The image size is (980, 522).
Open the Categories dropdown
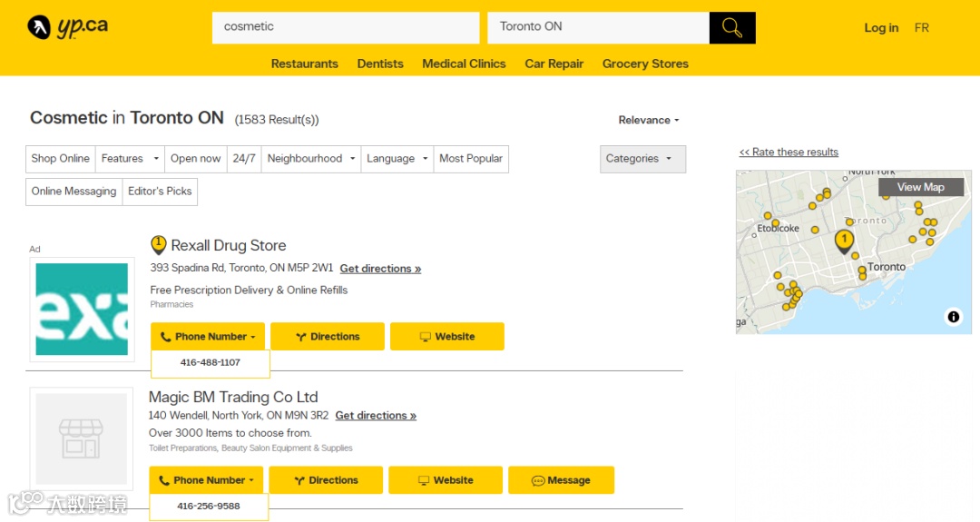[642, 159]
